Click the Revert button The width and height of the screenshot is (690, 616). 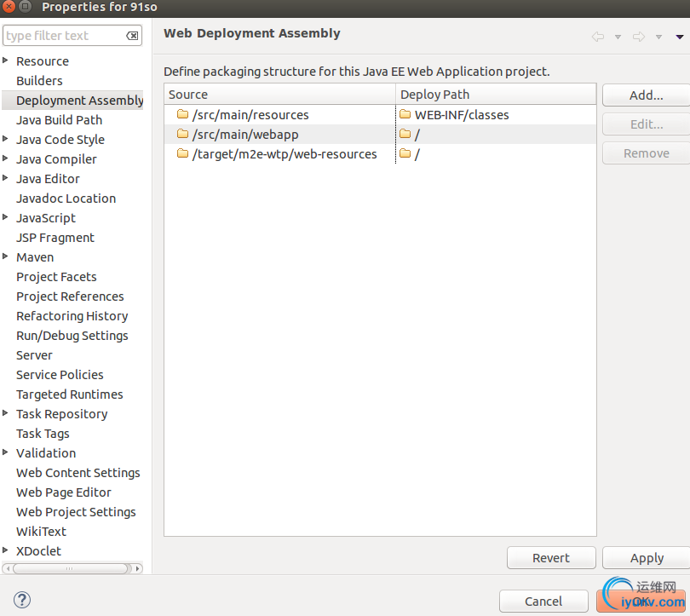[x=551, y=558]
